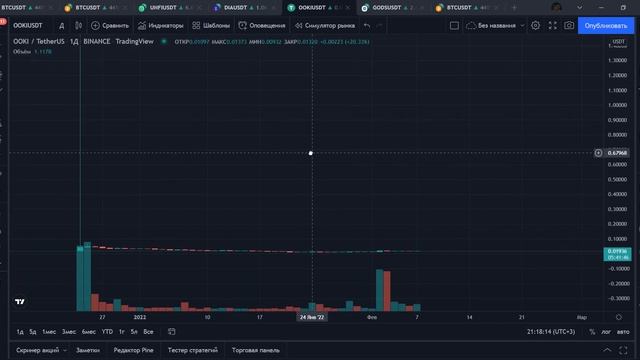640x360 pixels.
Task: Open the go-to-date calendar icon
Action: tap(172, 332)
